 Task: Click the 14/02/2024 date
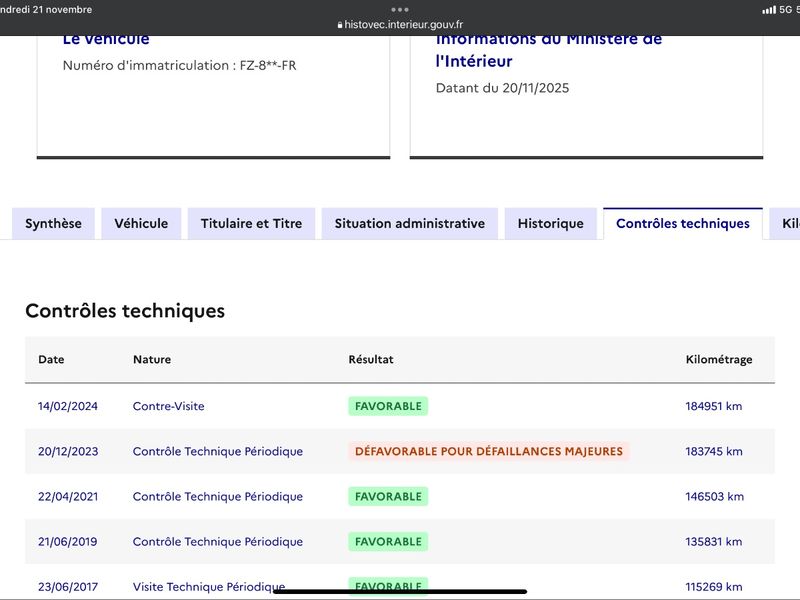pos(68,406)
